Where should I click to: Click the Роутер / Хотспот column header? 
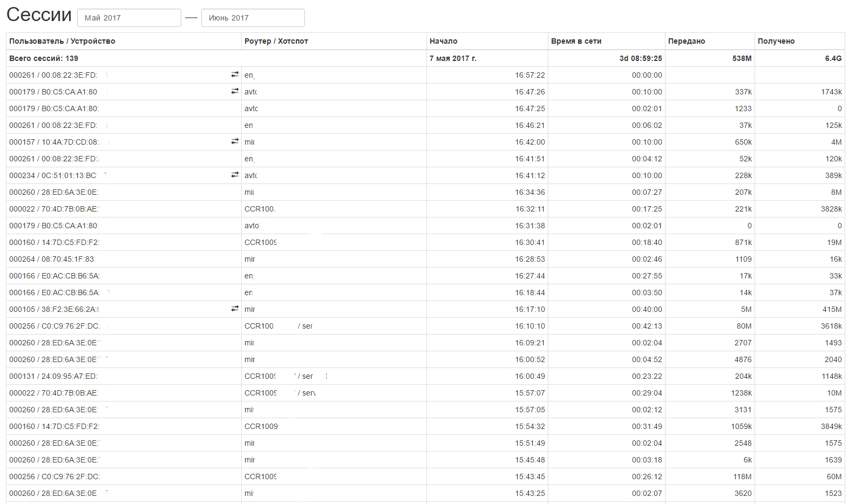276,41
